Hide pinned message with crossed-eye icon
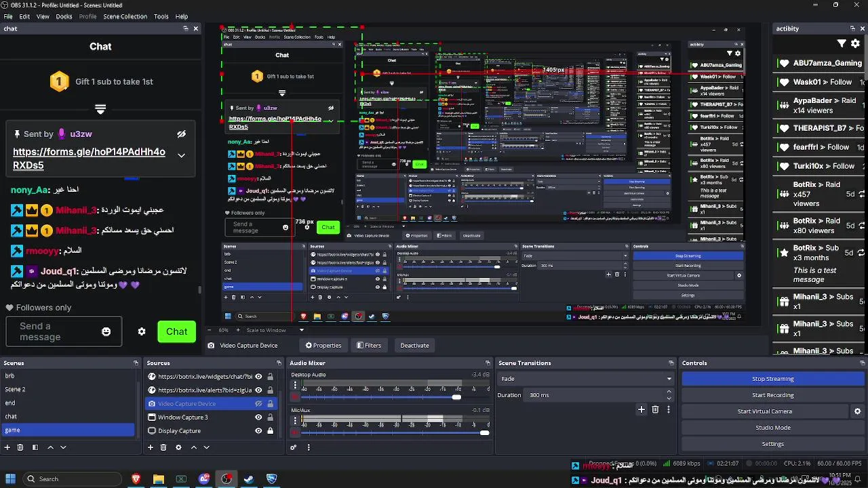868x488 pixels. point(181,134)
